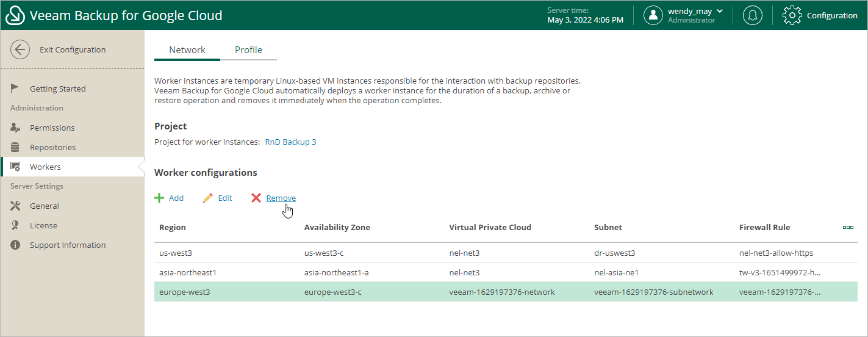
Task: Click the Exit Configuration back arrow icon
Action: (20, 50)
